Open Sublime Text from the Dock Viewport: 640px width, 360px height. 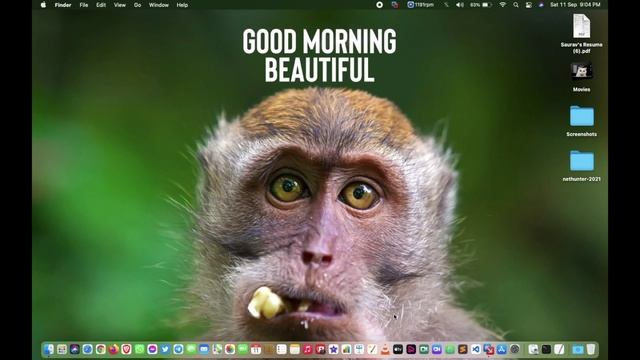tap(462, 349)
